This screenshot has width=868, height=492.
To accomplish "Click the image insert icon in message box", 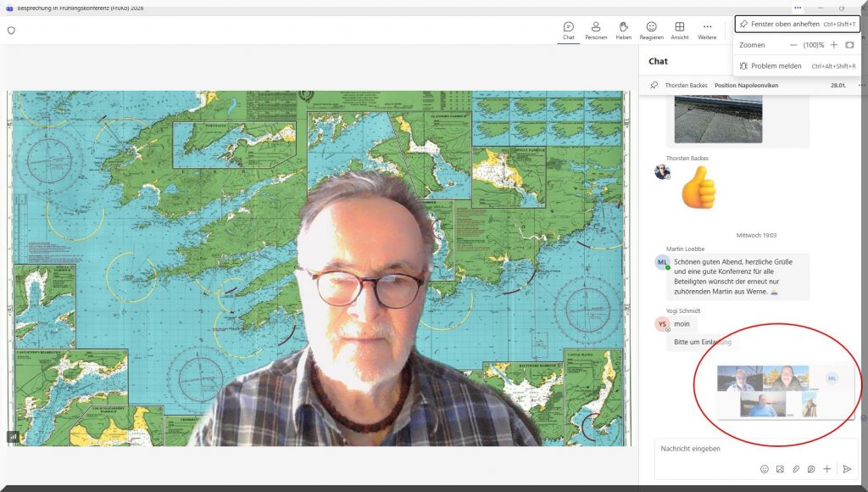I will click(x=780, y=469).
